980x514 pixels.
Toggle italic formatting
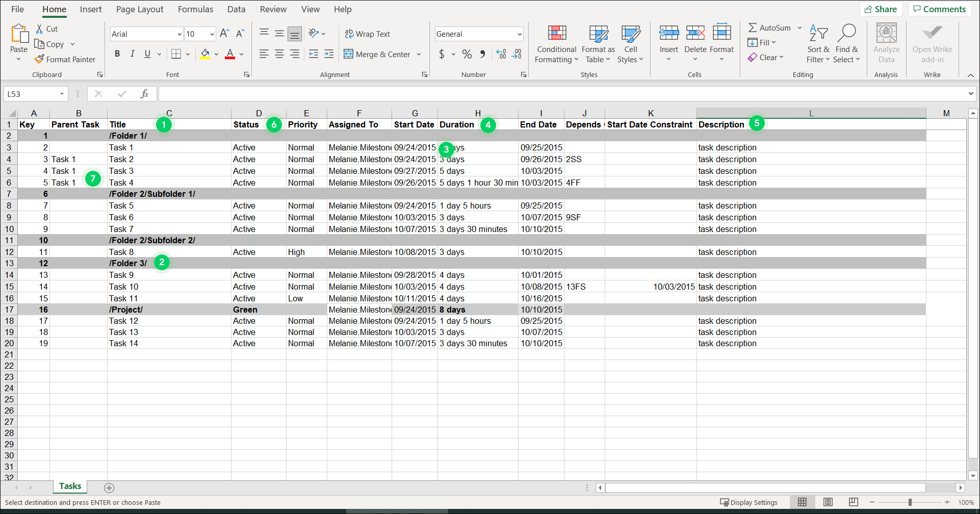tap(132, 54)
